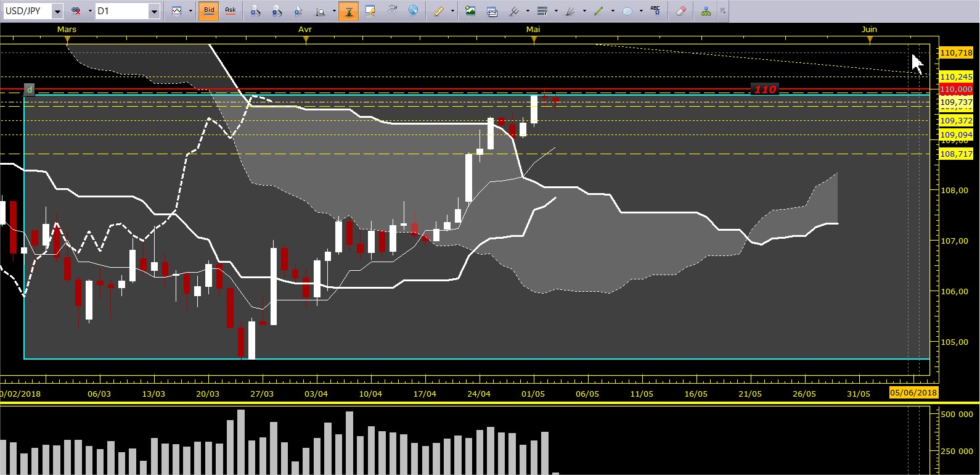The image size is (980, 475).
Task: Click the 109,094 price label
Action: coord(956,135)
